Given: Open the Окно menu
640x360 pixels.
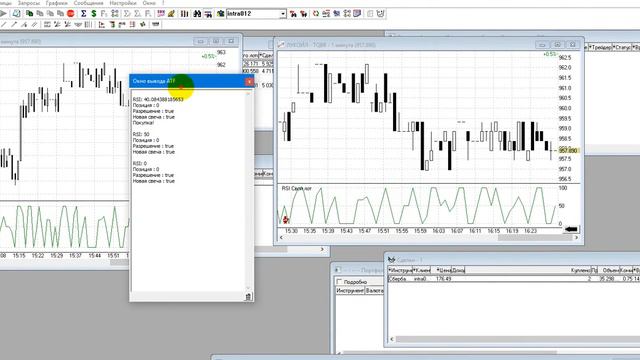Looking at the screenshot, I should click(x=149, y=2).
